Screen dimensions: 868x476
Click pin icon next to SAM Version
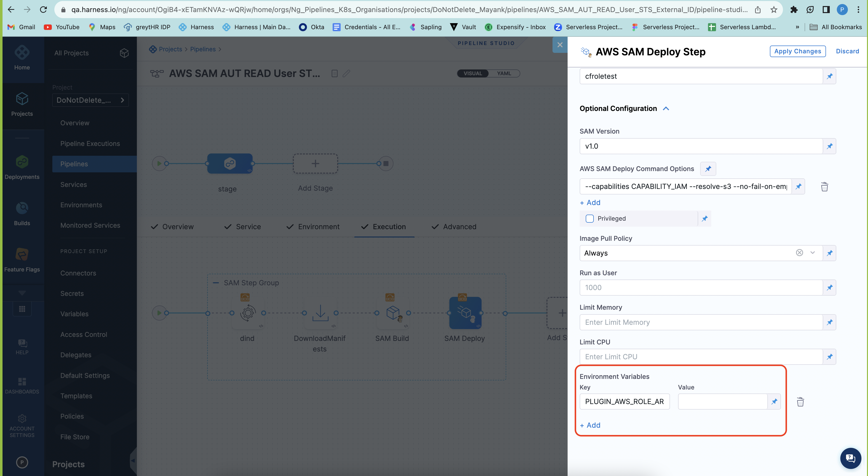coord(829,146)
